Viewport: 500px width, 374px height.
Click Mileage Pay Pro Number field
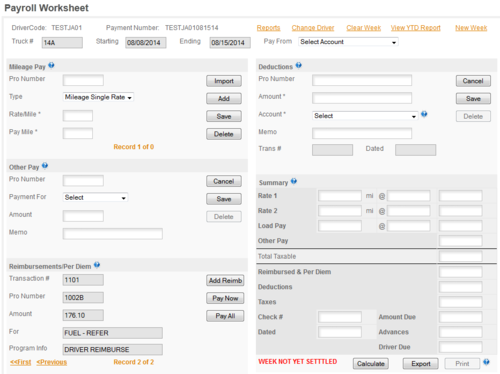(x=83, y=80)
